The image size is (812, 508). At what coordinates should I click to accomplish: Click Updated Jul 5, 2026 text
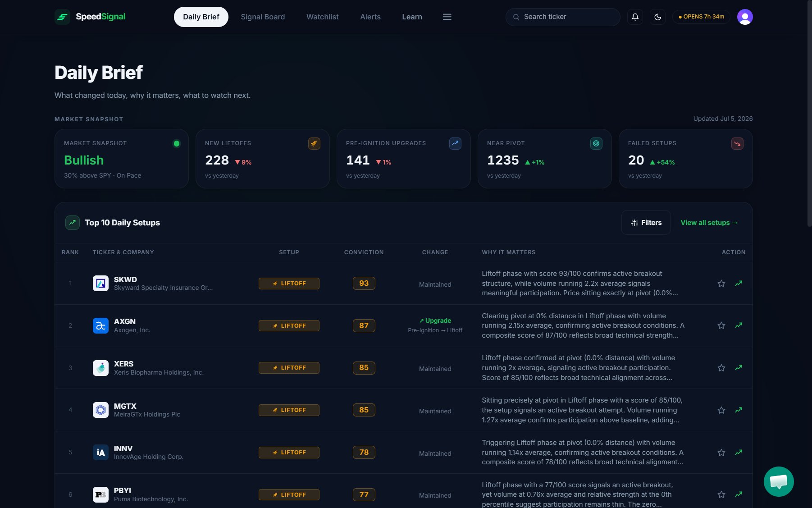pos(723,119)
